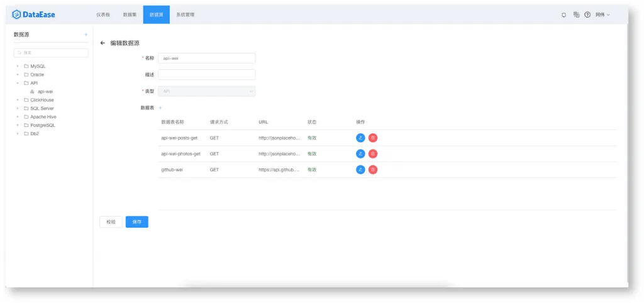644x303 pixels.
Task: Focus the 描述 description input field
Action: pyautogui.click(x=206, y=75)
